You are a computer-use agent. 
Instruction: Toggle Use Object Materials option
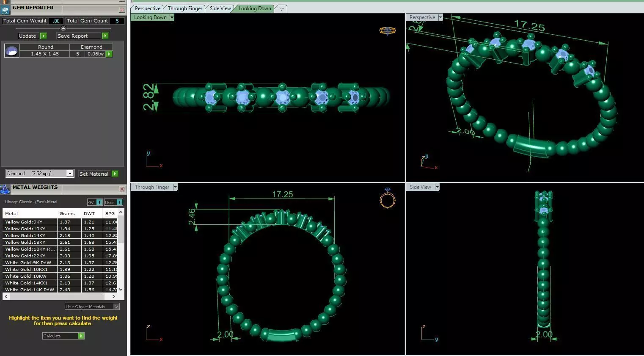point(92,306)
